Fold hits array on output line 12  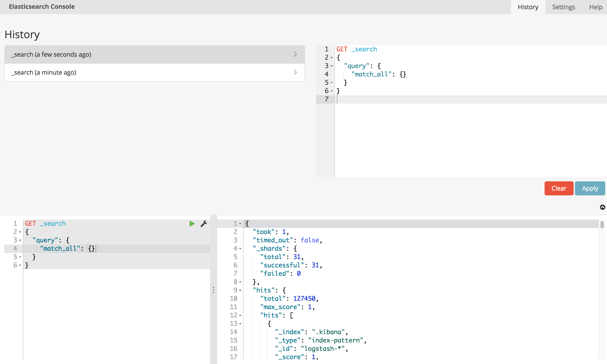[240, 315]
